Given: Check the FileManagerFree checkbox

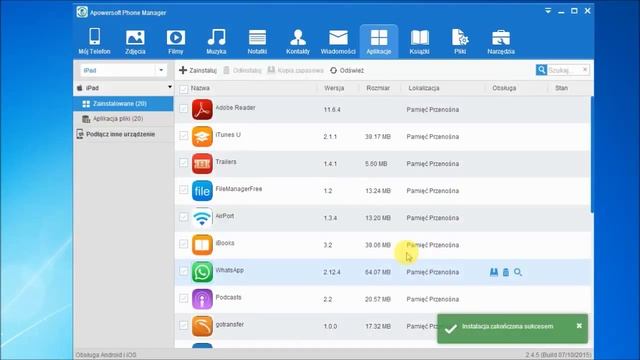Looking at the screenshot, I should (x=184, y=190).
